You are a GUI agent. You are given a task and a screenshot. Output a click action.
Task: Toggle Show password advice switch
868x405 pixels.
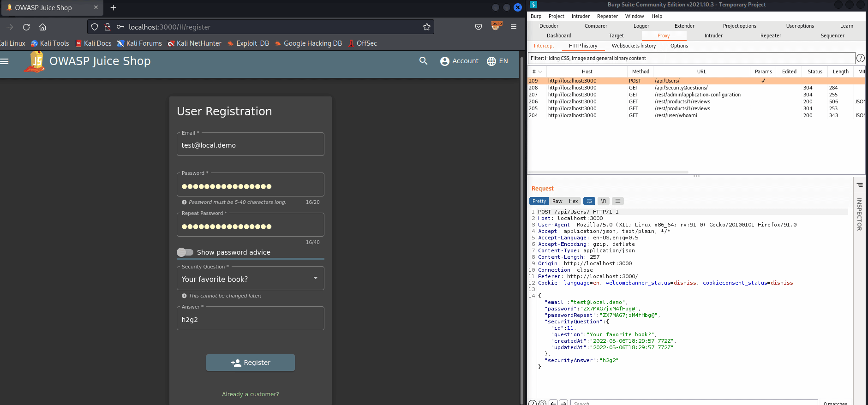point(185,252)
